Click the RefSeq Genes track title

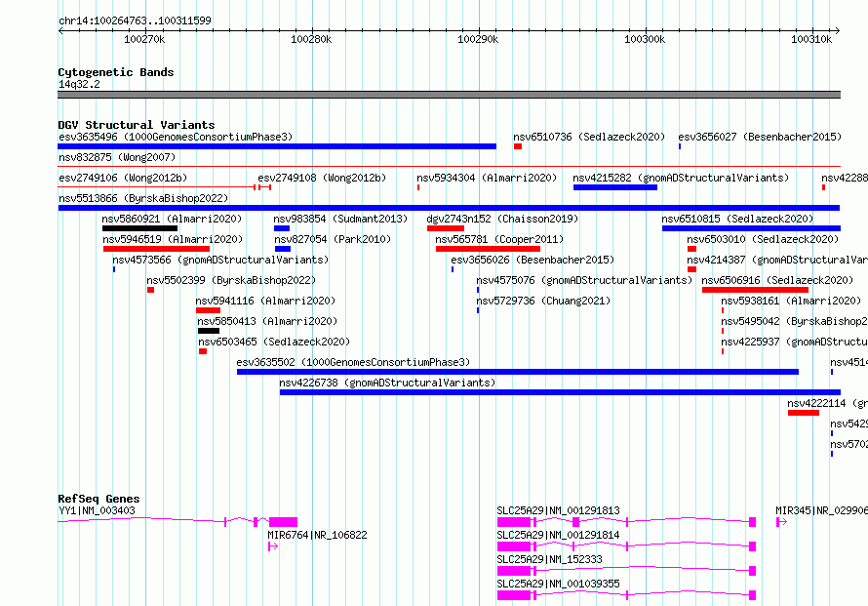click(99, 499)
